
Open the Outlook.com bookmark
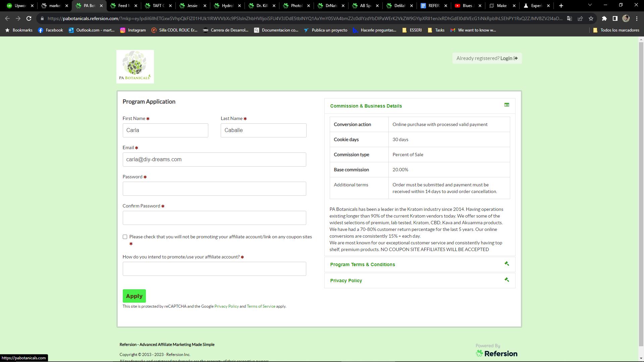[x=91, y=30]
